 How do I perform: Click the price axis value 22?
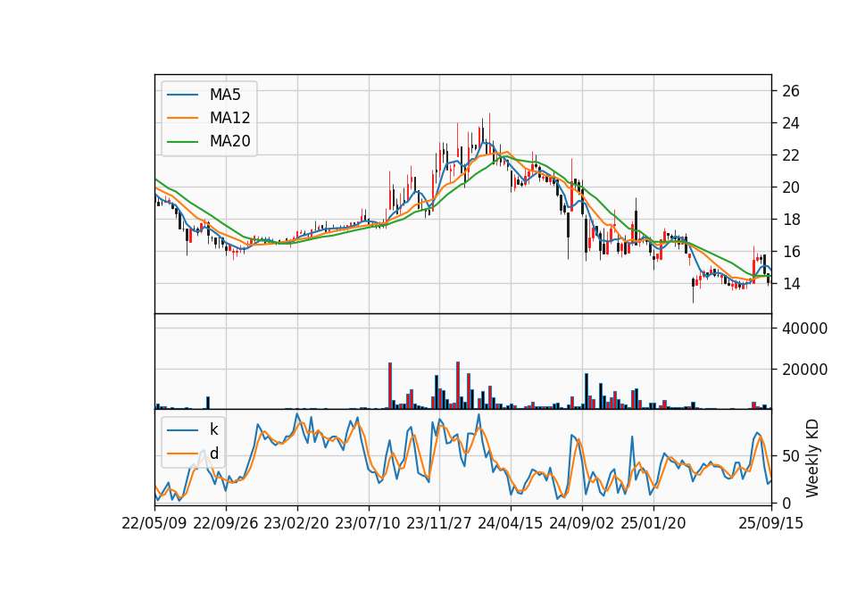(x=791, y=155)
